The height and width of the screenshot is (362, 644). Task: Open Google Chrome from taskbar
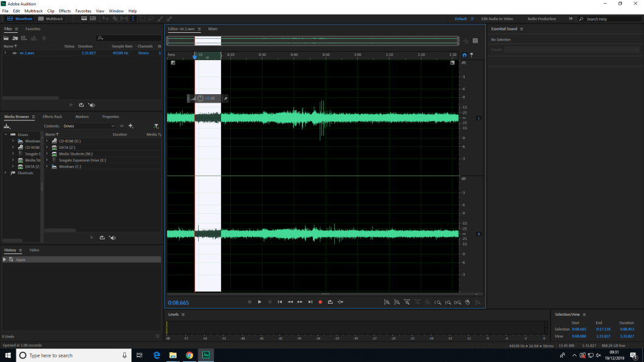click(x=190, y=355)
